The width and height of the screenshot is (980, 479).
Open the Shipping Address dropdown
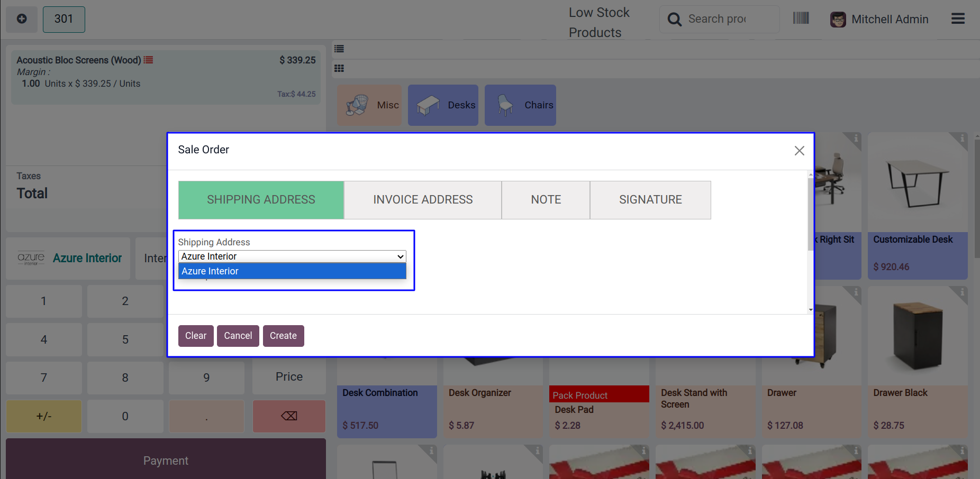(x=292, y=256)
